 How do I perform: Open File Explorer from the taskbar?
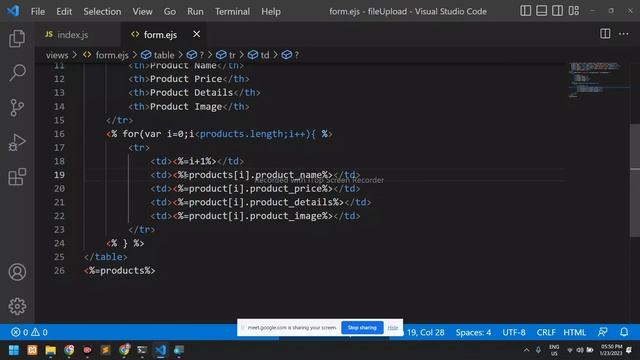[x=51, y=350]
